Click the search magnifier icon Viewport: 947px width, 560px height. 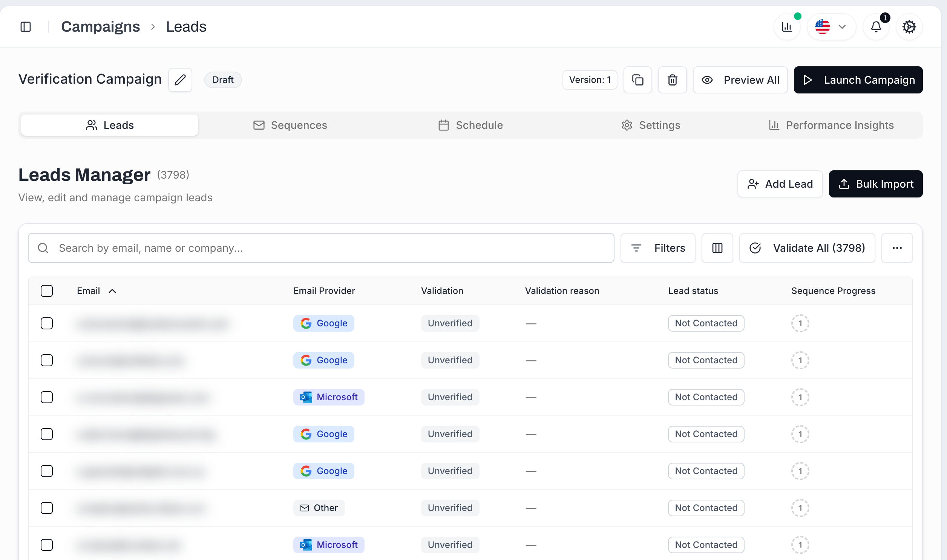click(x=43, y=248)
